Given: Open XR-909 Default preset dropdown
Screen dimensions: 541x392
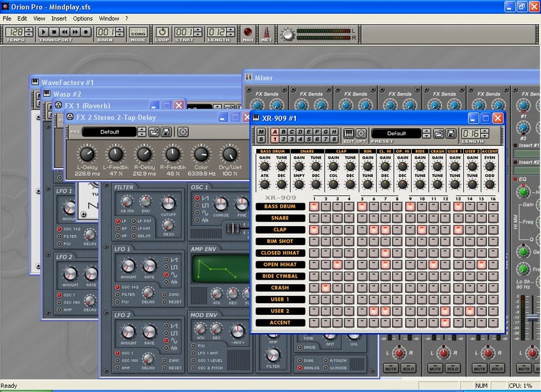Looking at the screenshot, I should coord(396,133).
